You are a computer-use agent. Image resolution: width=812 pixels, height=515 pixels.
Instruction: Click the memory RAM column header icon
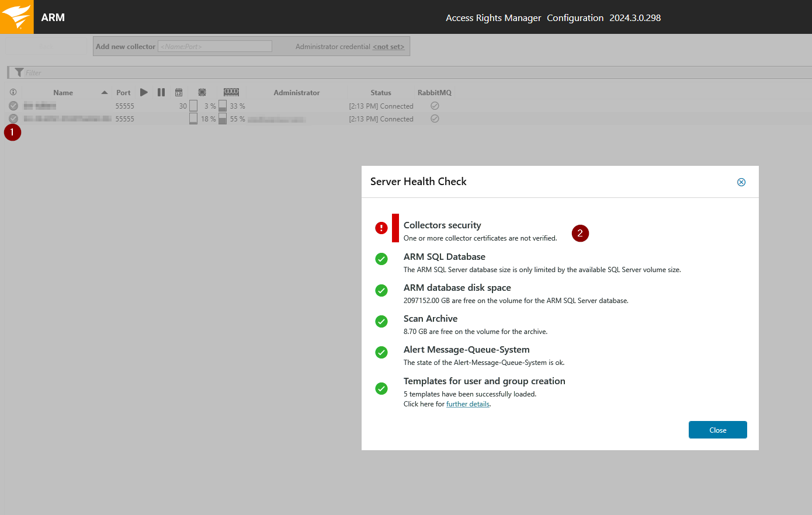coord(231,92)
